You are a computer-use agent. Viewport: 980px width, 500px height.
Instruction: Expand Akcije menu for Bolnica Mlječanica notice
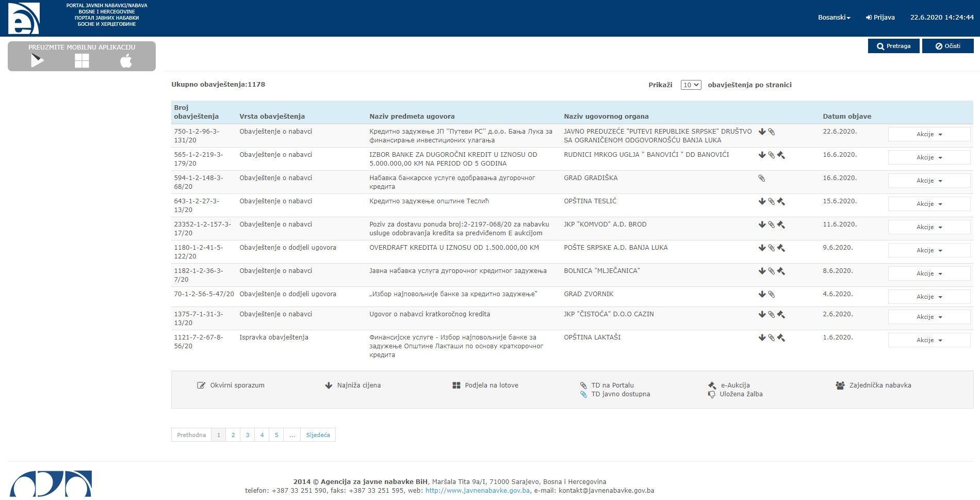tap(929, 273)
